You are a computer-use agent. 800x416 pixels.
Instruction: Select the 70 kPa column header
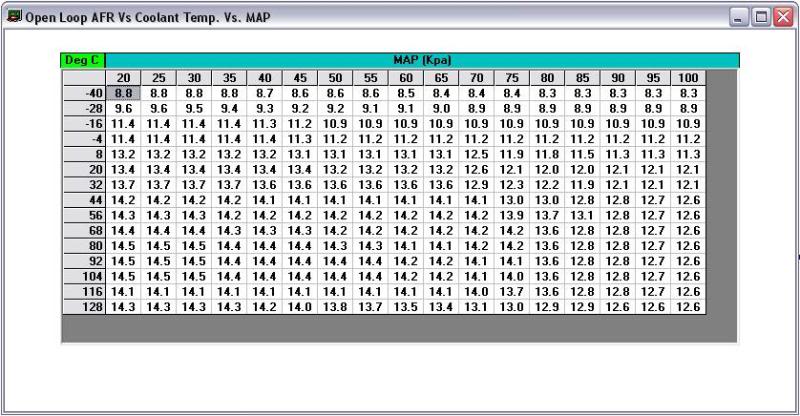click(477, 78)
